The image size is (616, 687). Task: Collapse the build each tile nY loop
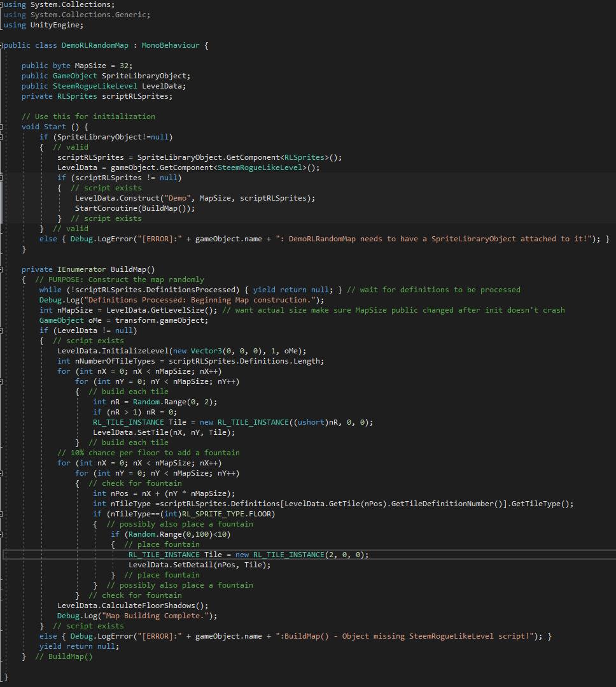click(x=1, y=381)
